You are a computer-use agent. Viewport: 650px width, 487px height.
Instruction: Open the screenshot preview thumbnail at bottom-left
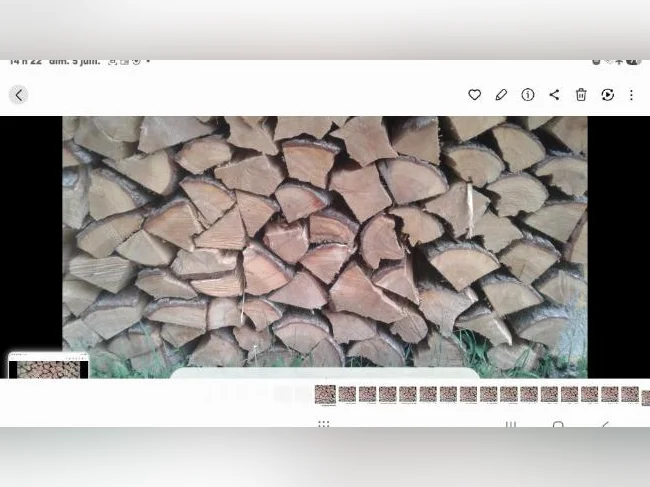coord(49,365)
